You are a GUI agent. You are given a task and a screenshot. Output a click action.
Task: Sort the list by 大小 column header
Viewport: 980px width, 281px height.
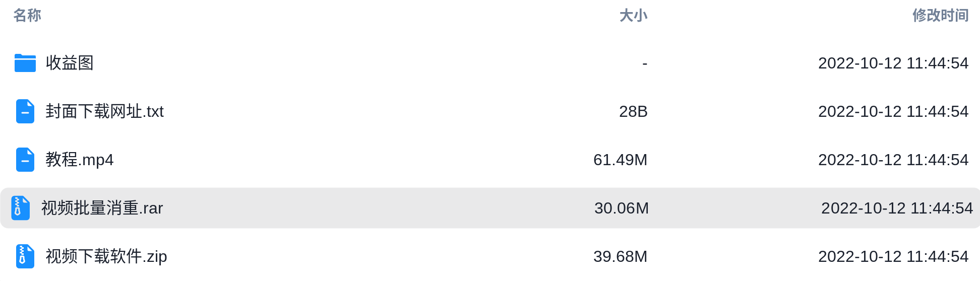tap(633, 16)
